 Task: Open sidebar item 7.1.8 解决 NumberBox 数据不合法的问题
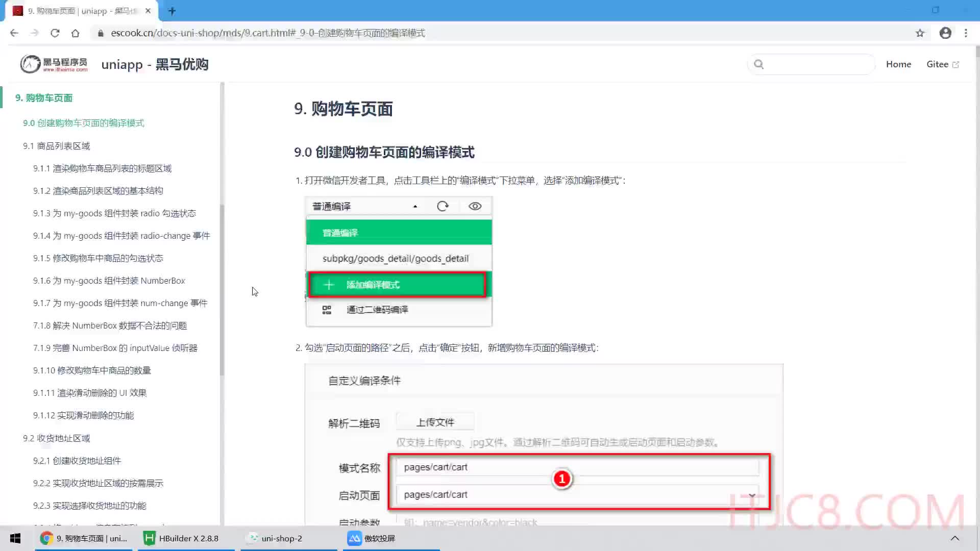coord(110,325)
